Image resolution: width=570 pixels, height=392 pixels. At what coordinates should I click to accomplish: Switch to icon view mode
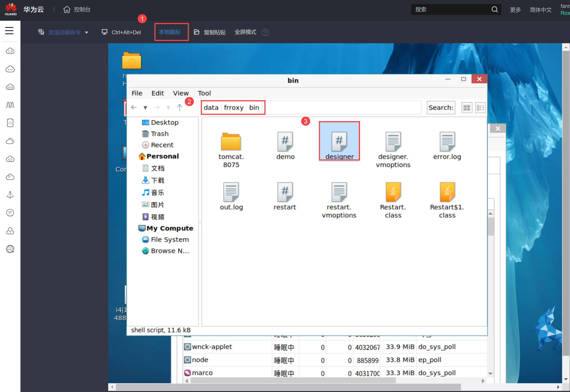[x=467, y=108]
